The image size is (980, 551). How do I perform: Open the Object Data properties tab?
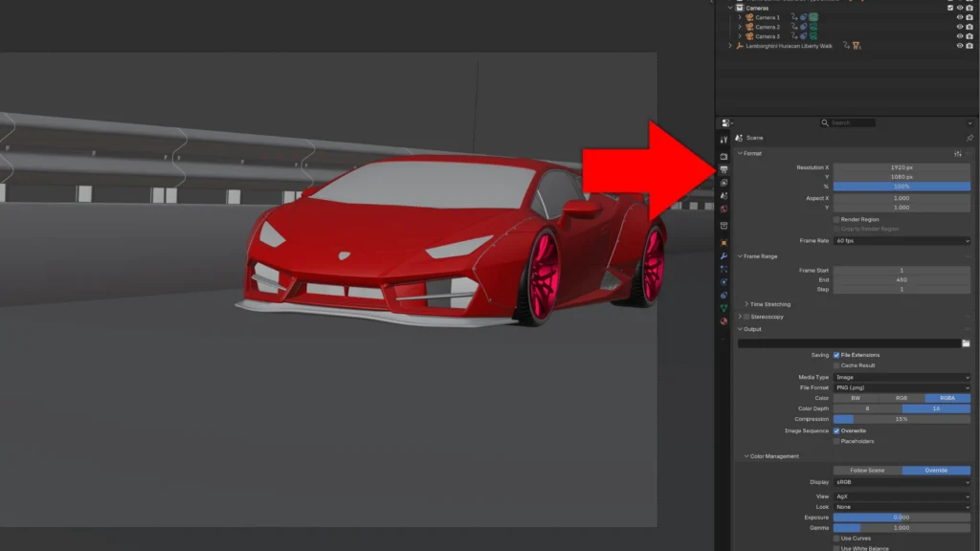pyautogui.click(x=724, y=308)
